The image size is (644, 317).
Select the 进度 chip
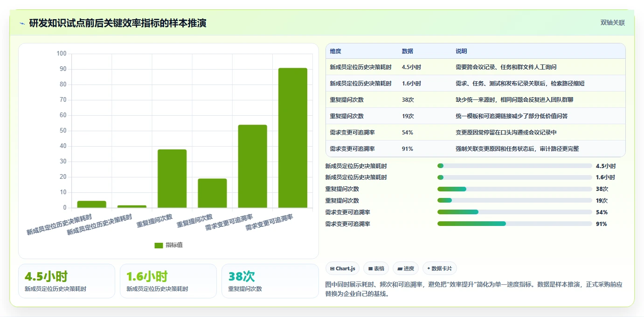(406, 268)
